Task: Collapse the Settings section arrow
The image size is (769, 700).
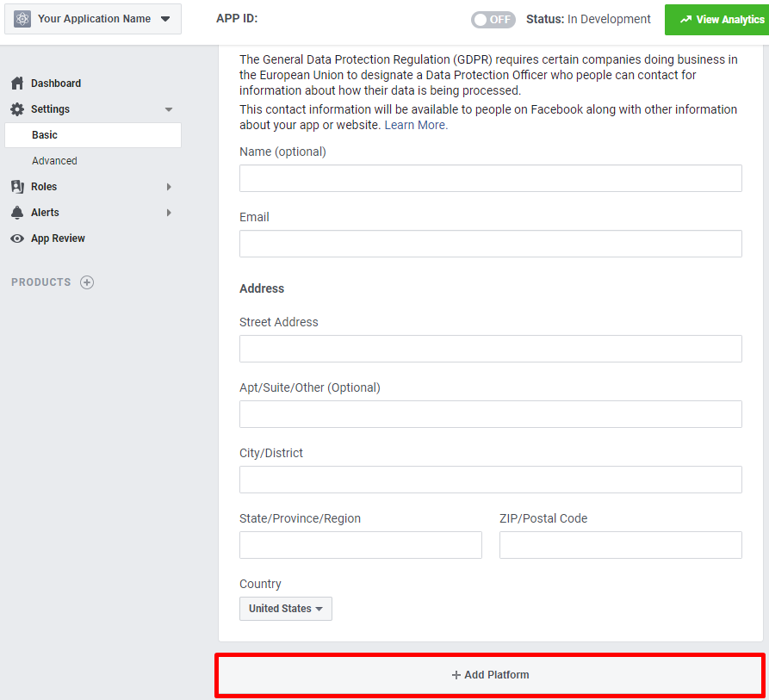Action: pos(169,109)
